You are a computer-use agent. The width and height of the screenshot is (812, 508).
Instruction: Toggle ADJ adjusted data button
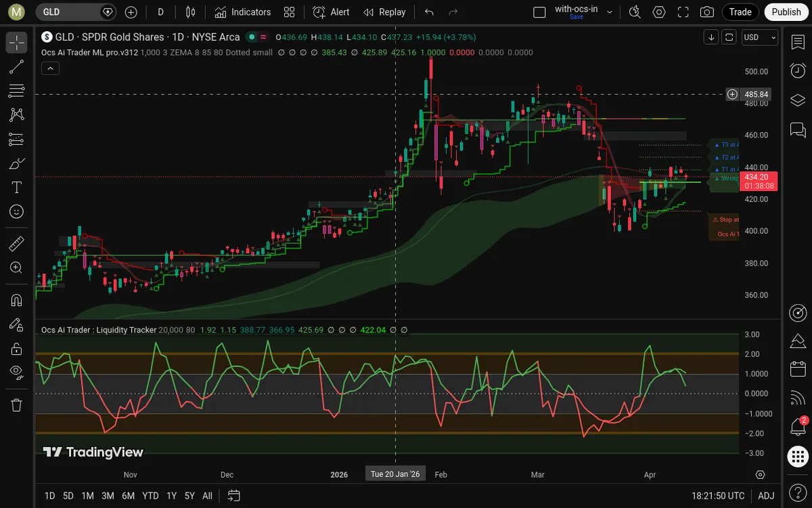pyautogui.click(x=766, y=496)
